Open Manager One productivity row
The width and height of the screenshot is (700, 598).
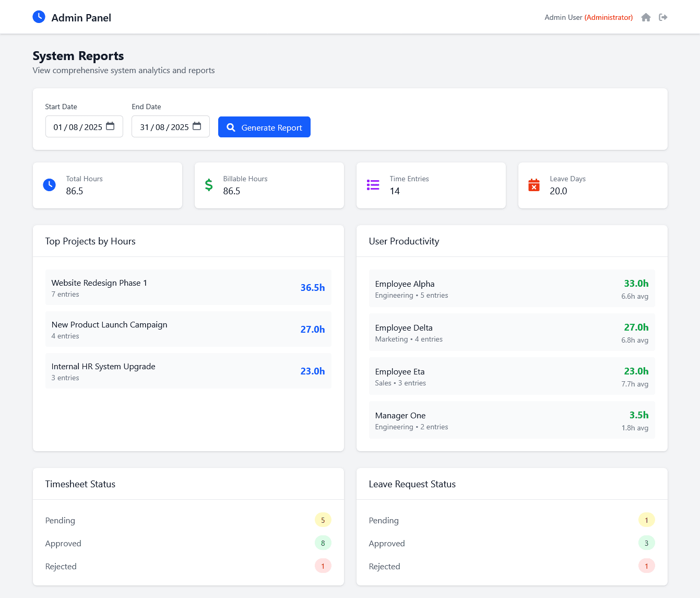tap(512, 421)
